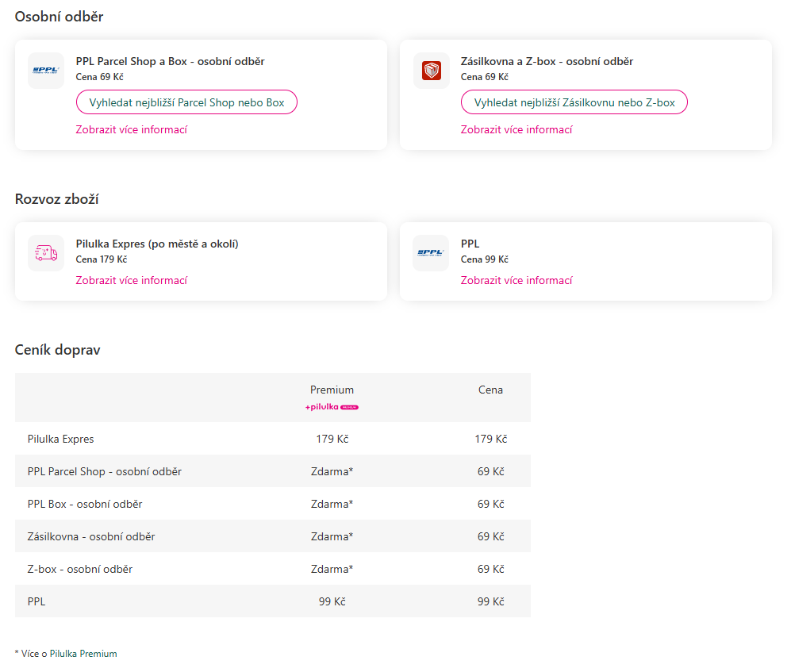Click the 'Rozvoz zboží' heading

57,199
